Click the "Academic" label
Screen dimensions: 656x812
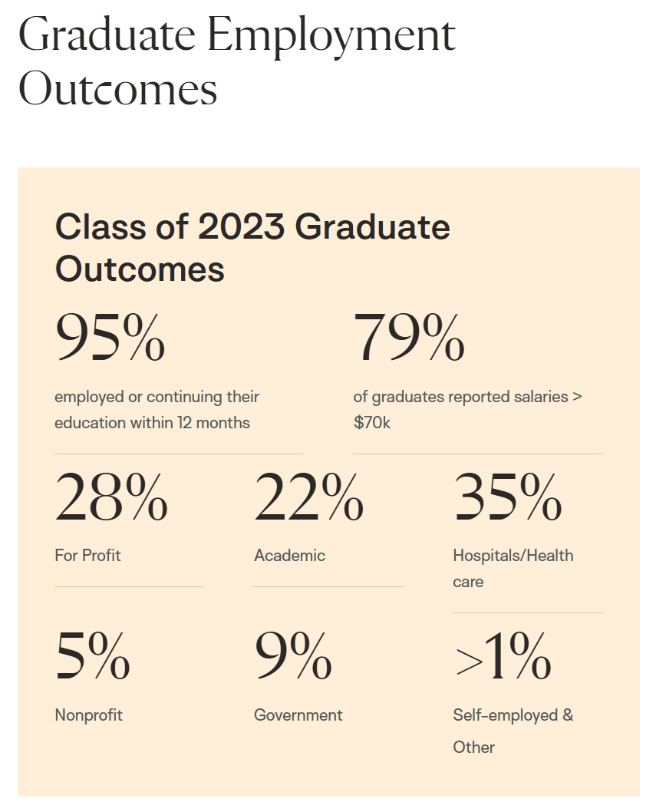(x=289, y=556)
